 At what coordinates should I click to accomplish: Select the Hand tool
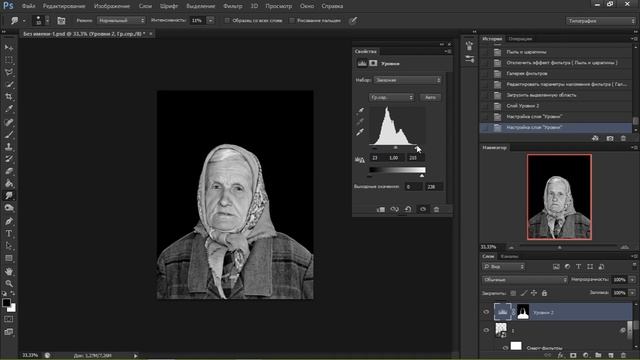(x=9, y=271)
